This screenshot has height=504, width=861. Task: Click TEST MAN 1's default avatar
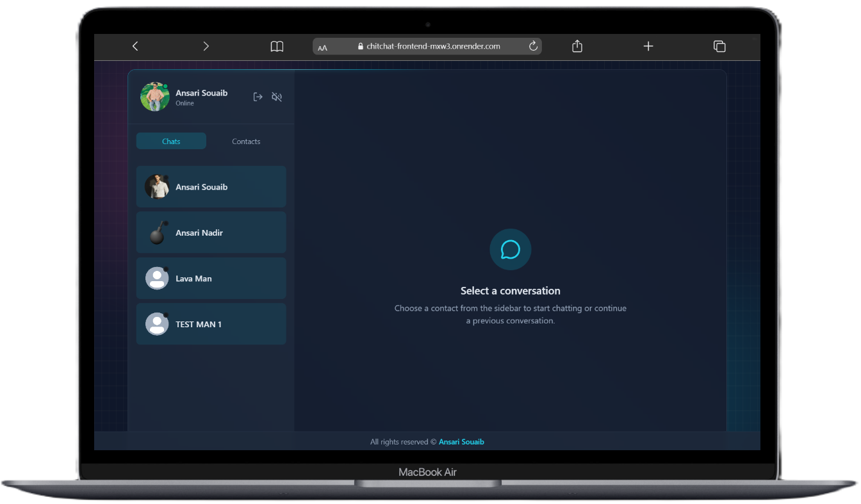coord(157,324)
